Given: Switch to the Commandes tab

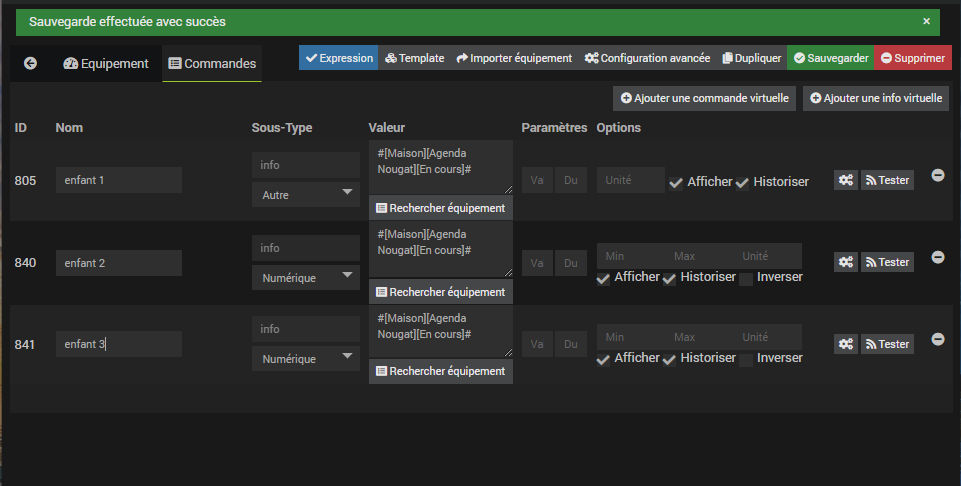Looking at the screenshot, I should pos(212,63).
